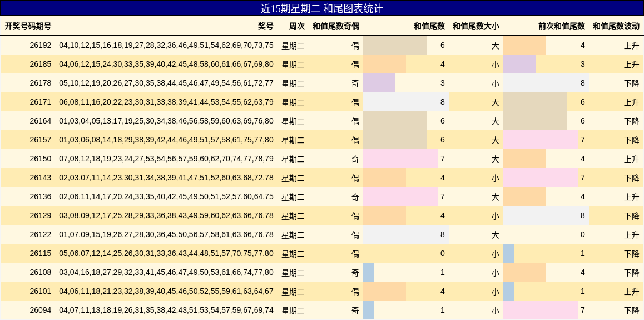Image resolution: width=644 pixels, height=320 pixels.
Task: Click the 前次和值尾数 bar valued 4 in row 26192
Action: [x=525, y=45]
